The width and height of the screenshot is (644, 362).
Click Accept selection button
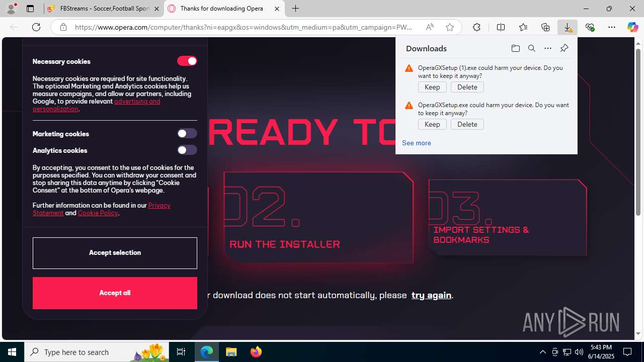115,253
